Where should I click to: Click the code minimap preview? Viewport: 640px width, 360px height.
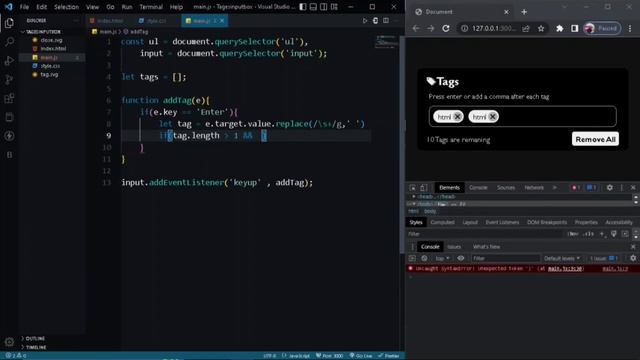(386, 42)
